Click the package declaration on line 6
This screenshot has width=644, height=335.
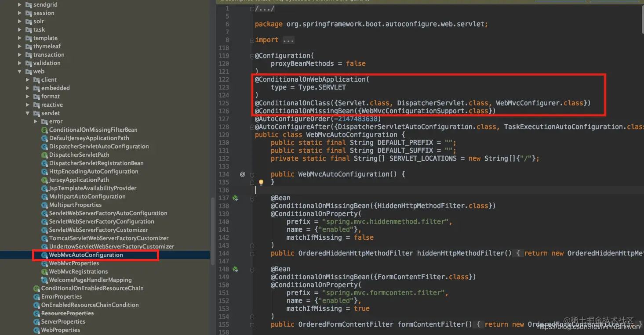371,24
